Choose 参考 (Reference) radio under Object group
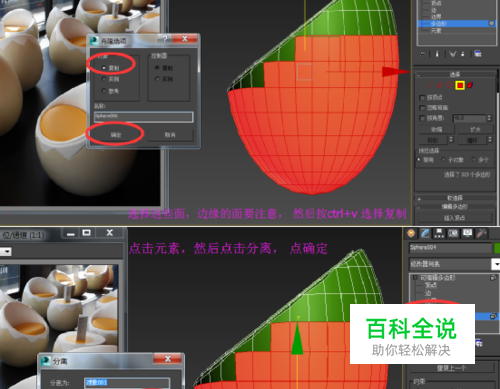 tap(104, 91)
